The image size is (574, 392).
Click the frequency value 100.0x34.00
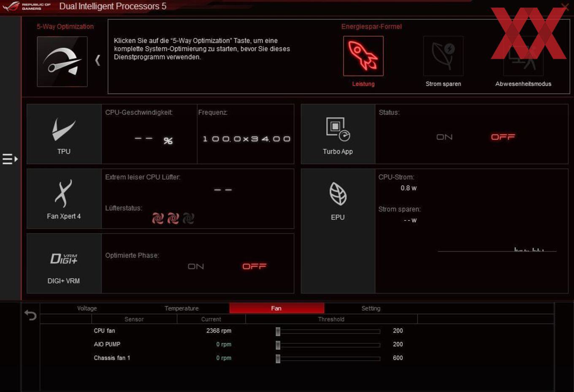point(246,139)
